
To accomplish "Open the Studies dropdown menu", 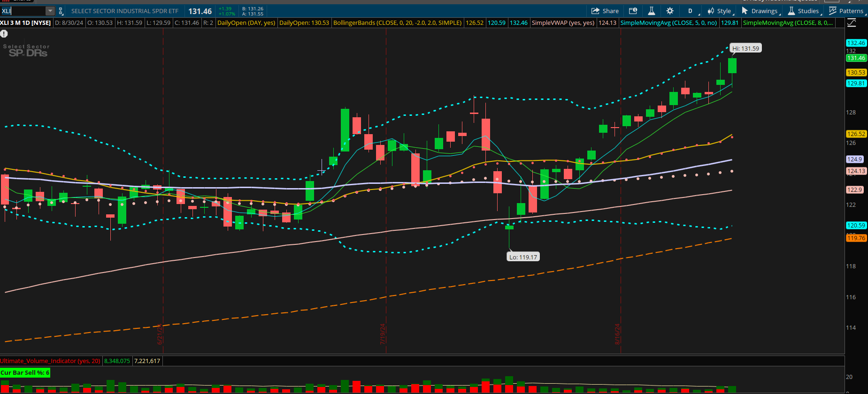I will [x=805, y=11].
